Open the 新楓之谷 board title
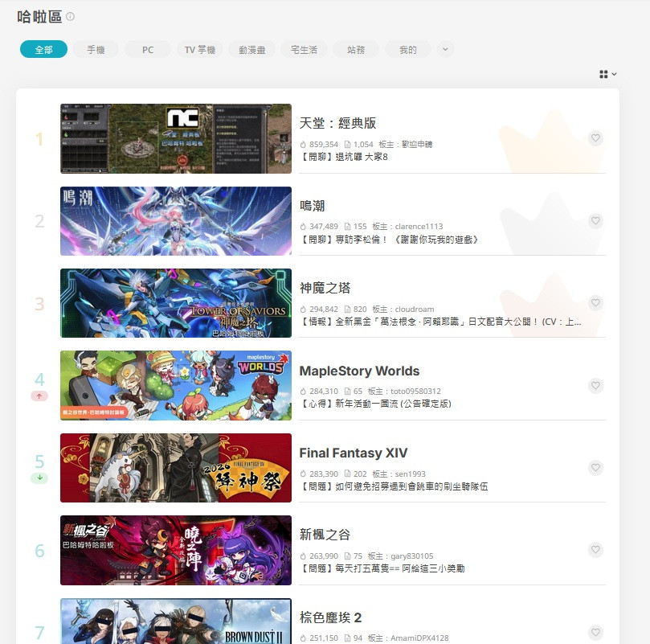 (325, 535)
